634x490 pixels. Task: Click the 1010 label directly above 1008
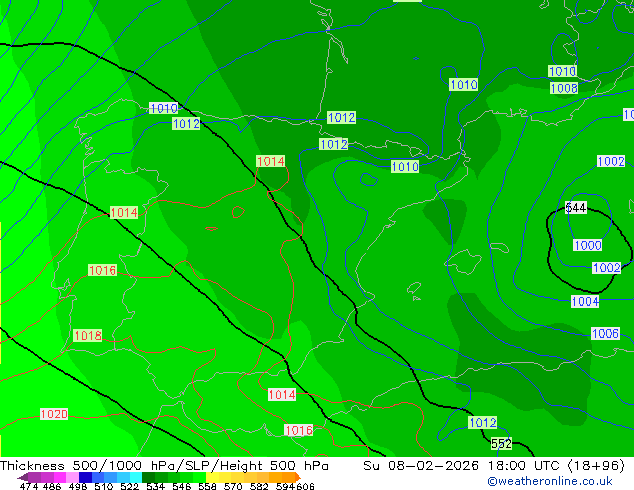pos(562,72)
